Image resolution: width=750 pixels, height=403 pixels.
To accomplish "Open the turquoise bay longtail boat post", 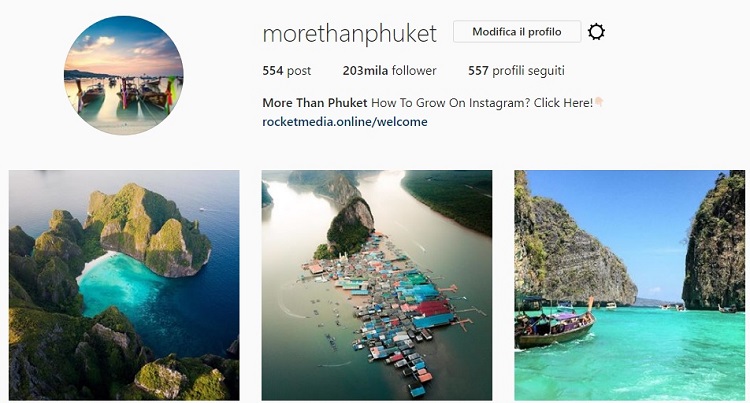I will 629,285.
